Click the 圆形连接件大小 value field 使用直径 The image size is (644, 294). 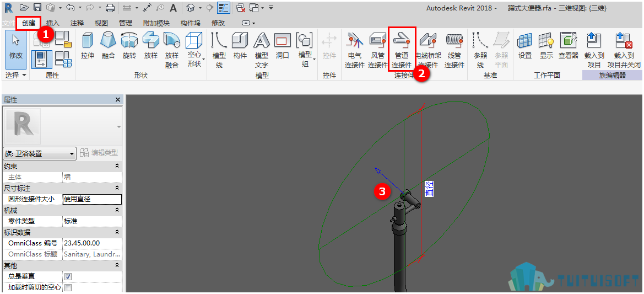[x=92, y=199]
